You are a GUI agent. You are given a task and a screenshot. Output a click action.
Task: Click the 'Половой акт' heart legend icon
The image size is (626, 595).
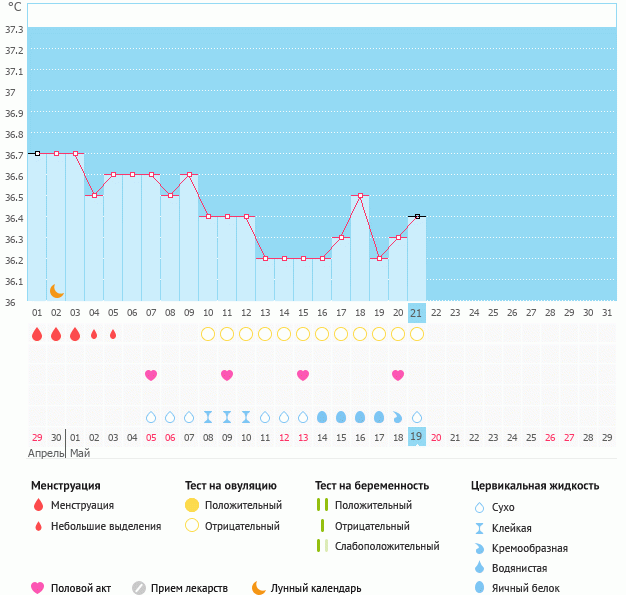tap(38, 588)
